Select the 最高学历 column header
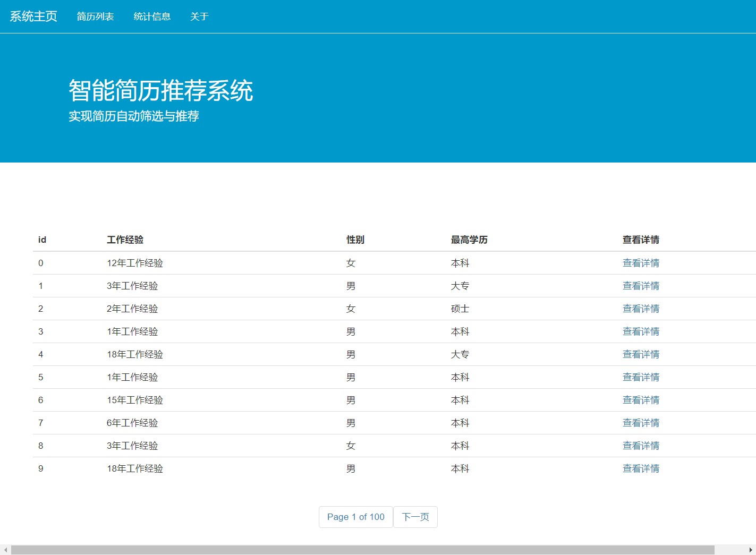This screenshot has height=555, width=756. (x=469, y=240)
